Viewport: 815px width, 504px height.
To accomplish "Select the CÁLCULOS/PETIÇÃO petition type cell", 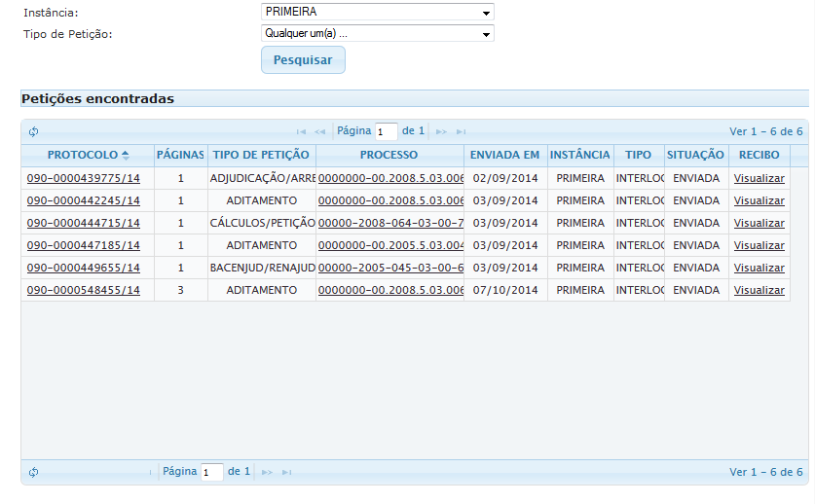I will [262, 223].
